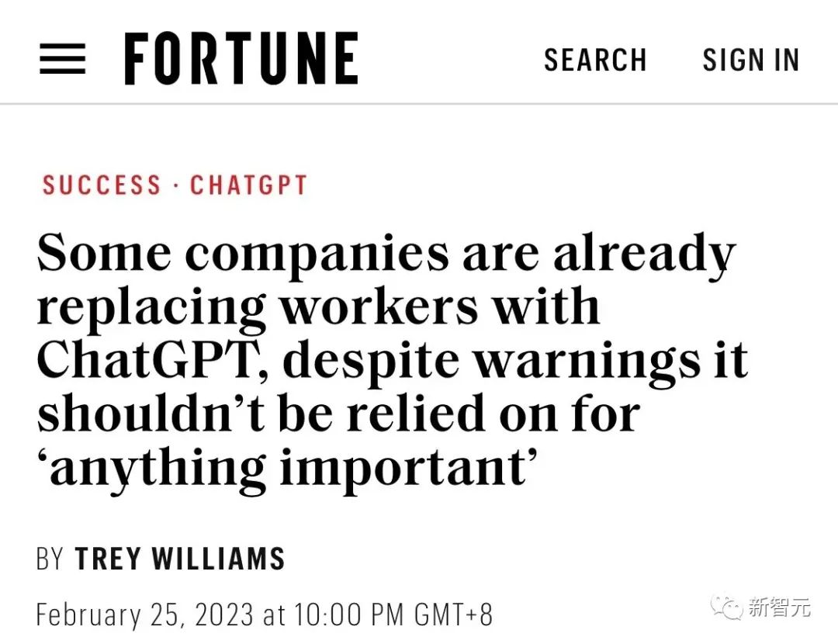
Task: Click the headline line 'replacing workers with'
Action: coord(319,306)
